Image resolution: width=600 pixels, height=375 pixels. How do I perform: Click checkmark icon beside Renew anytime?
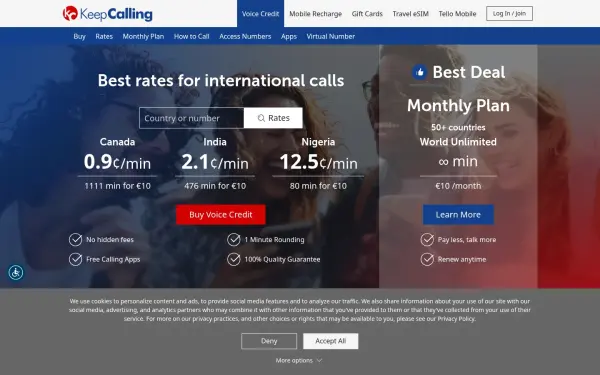point(427,259)
